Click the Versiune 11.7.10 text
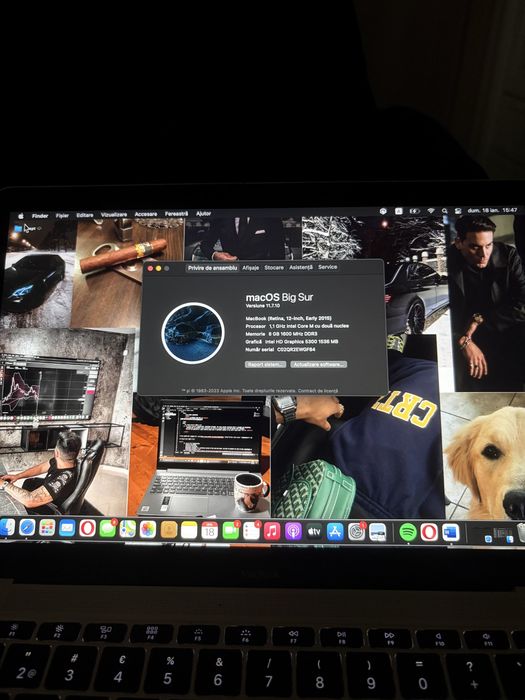The image size is (525, 700). (x=263, y=306)
